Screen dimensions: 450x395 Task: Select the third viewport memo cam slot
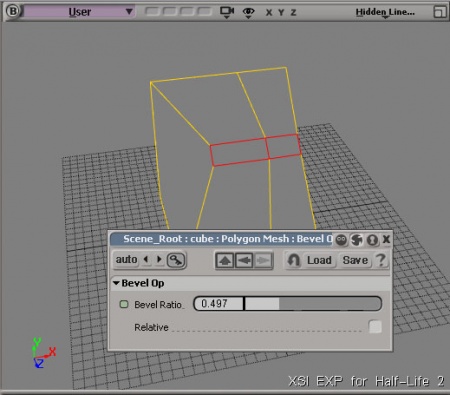[187, 12]
